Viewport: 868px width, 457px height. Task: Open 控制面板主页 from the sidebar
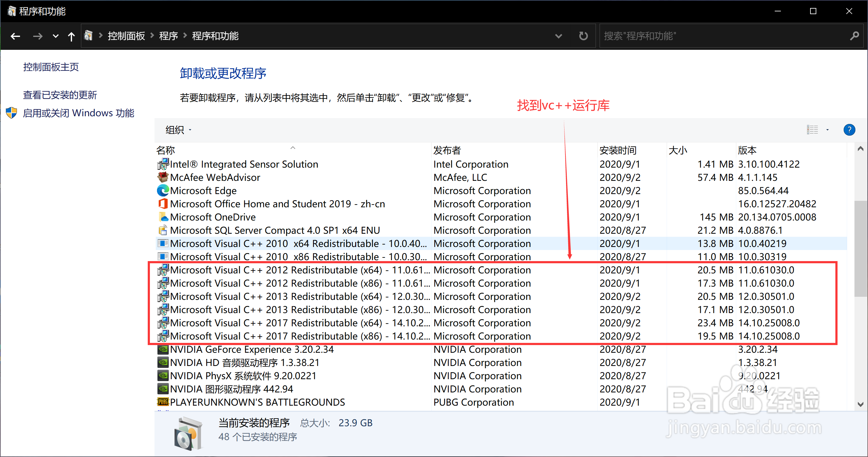point(51,67)
